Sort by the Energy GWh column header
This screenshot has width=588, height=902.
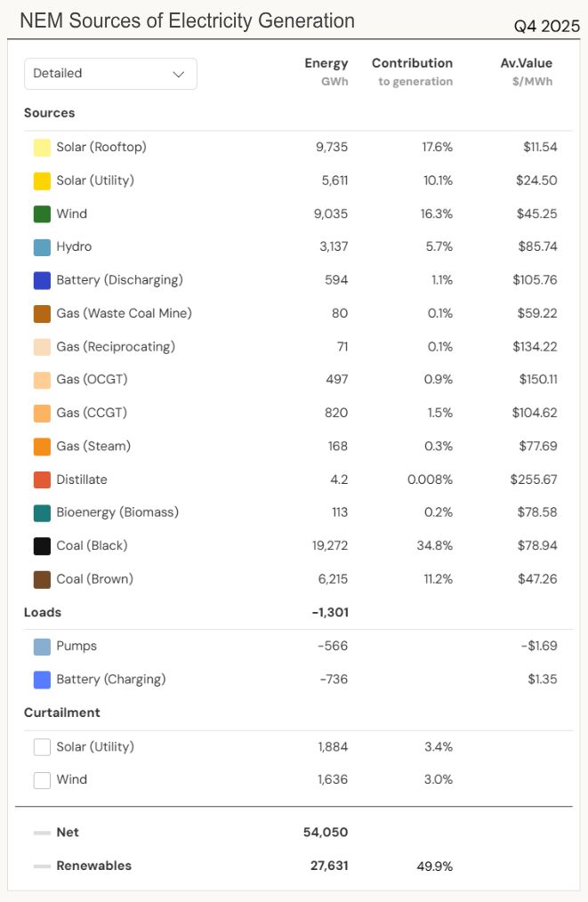326,70
